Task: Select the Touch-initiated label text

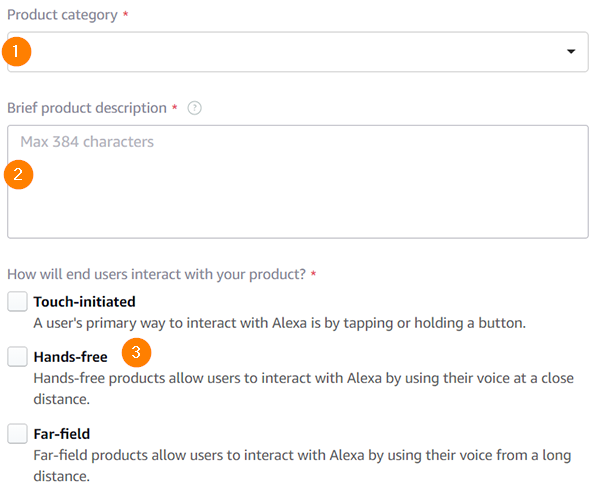Action: (85, 302)
